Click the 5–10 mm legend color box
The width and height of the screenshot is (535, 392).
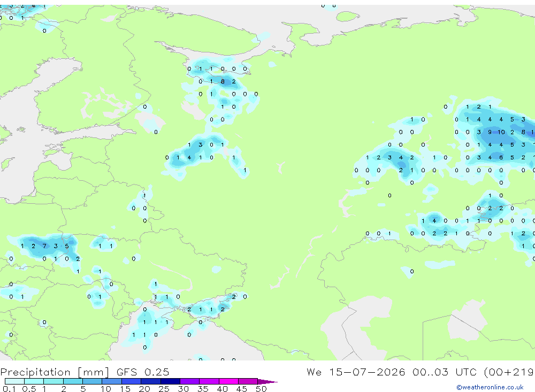point(92,381)
